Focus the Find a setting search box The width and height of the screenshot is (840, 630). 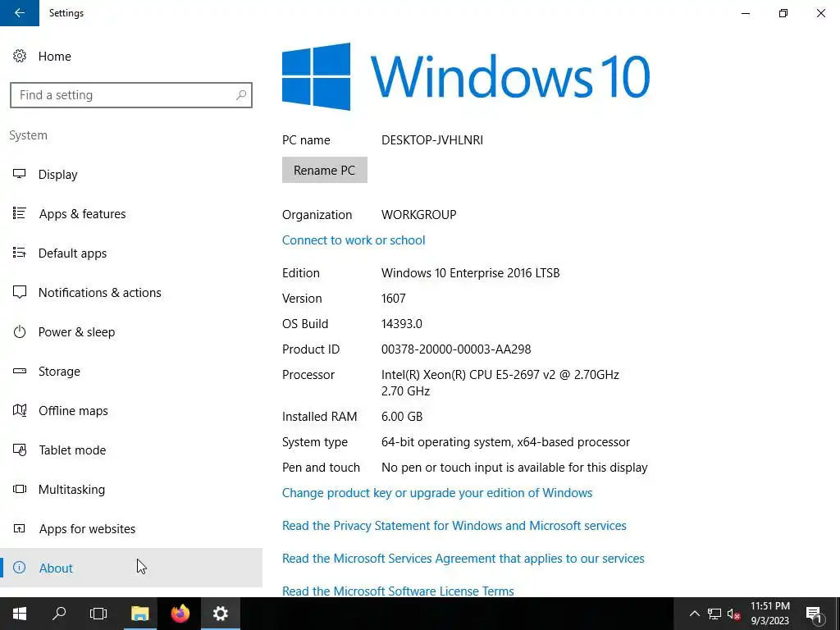pyautogui.click(x=131, y=95)
